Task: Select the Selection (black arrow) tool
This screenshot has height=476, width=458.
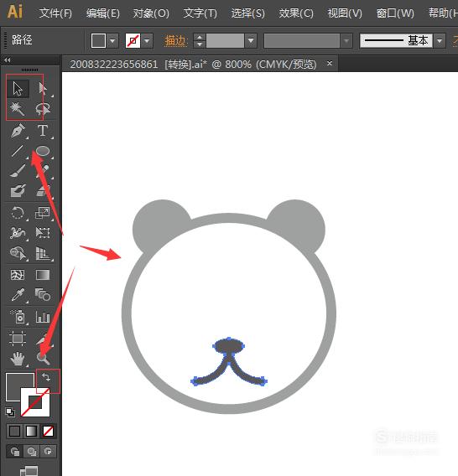Action: click(18, 89)
